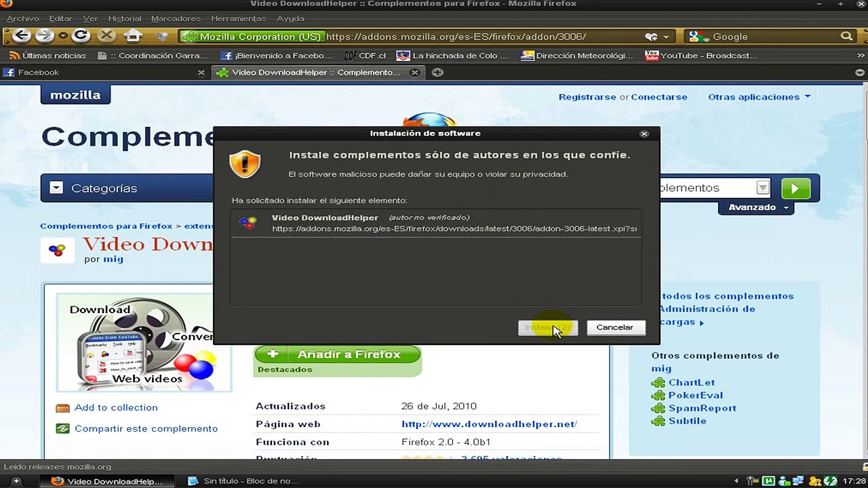The width and height of the screenshot is (868, 488).
Task: Click Add to collection
Action: [116, 407]
